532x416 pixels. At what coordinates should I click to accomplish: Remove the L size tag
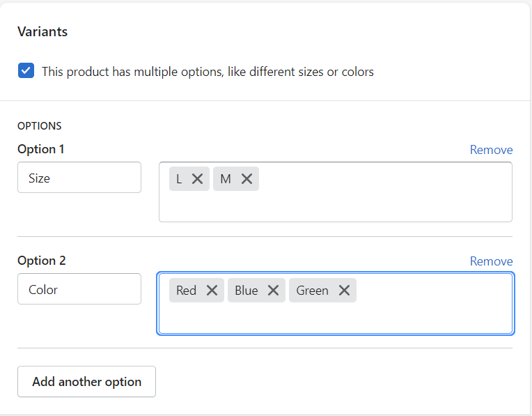[198, 178]
